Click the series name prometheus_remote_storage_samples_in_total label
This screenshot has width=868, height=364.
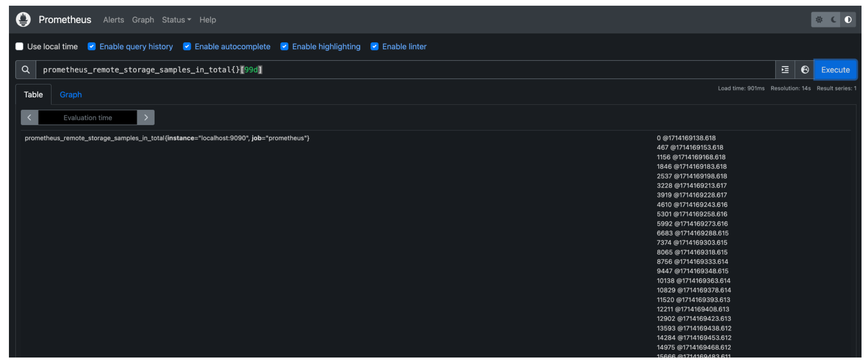click(167, 138)
